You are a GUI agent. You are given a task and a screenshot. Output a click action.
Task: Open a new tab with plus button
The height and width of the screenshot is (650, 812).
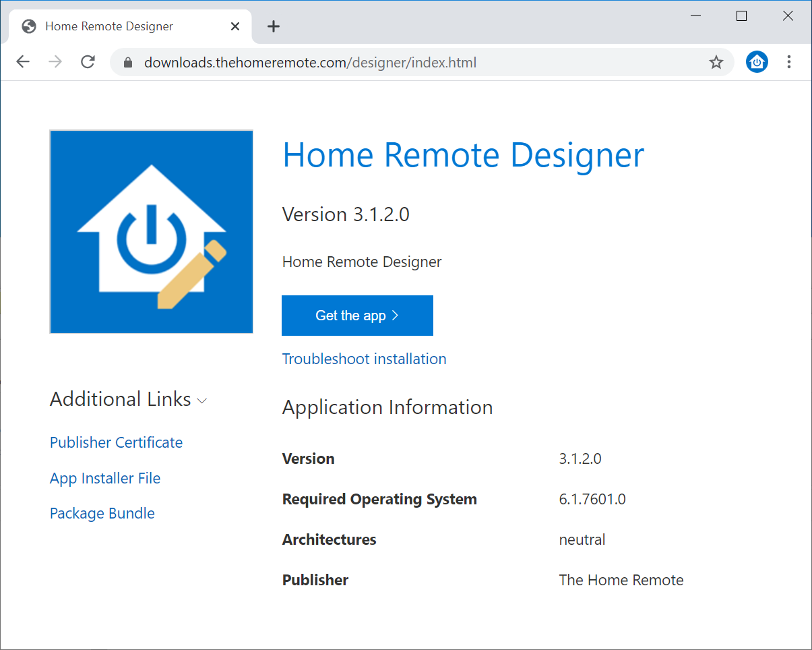(x=273, y=26)
